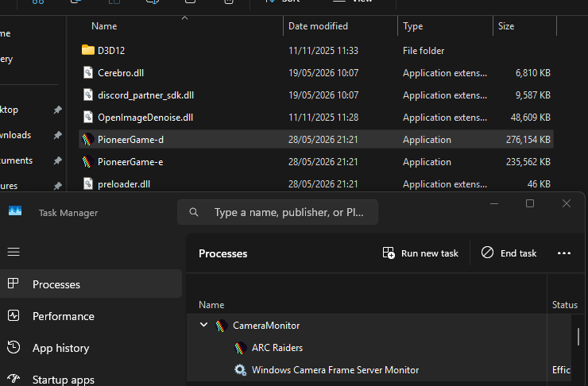Click the pin icon beside Desktop shortcut
The image size is (588, 386).
(57, 110)
